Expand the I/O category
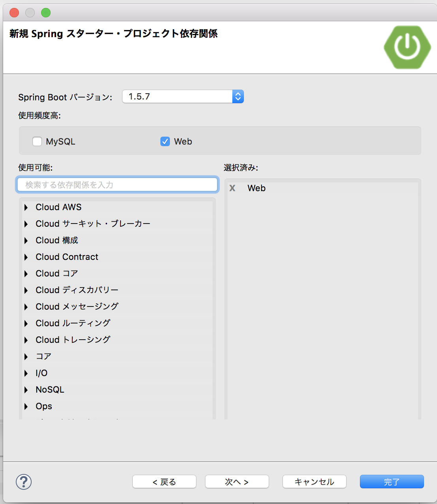The height and width of the screenshot is (504, 437). pyautogui.click(x=26, y=373)
